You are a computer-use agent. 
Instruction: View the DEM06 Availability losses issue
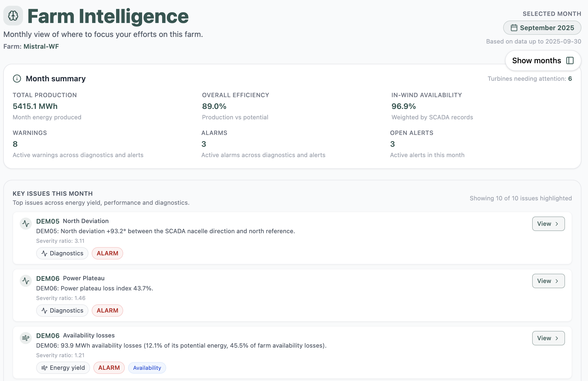click(548, 338)
